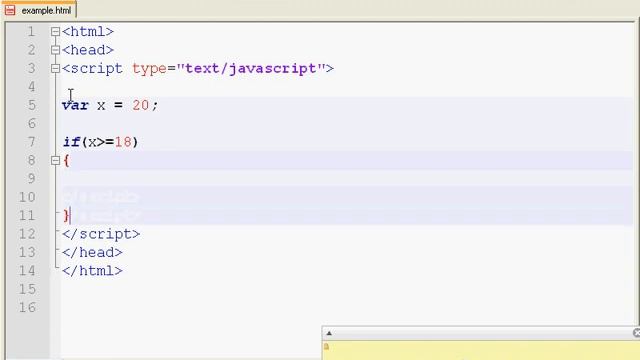Click the up arrow on the bottom panel
This screenshot has width=640, height=360.
click(329, 333)
